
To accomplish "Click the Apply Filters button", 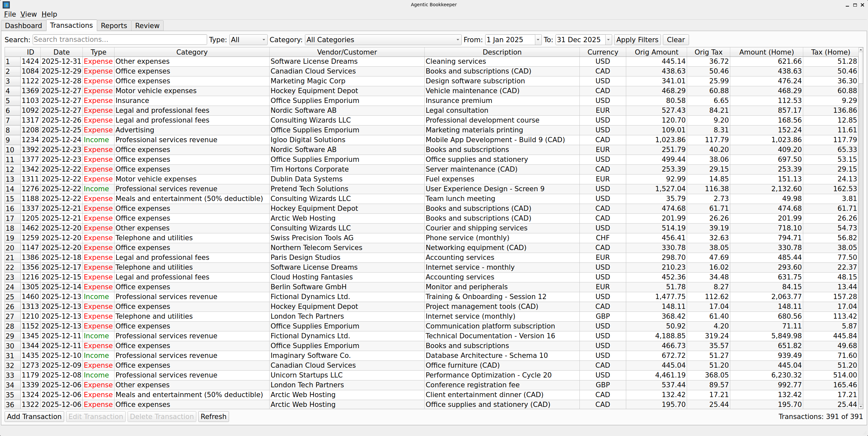I will (637, 40).
